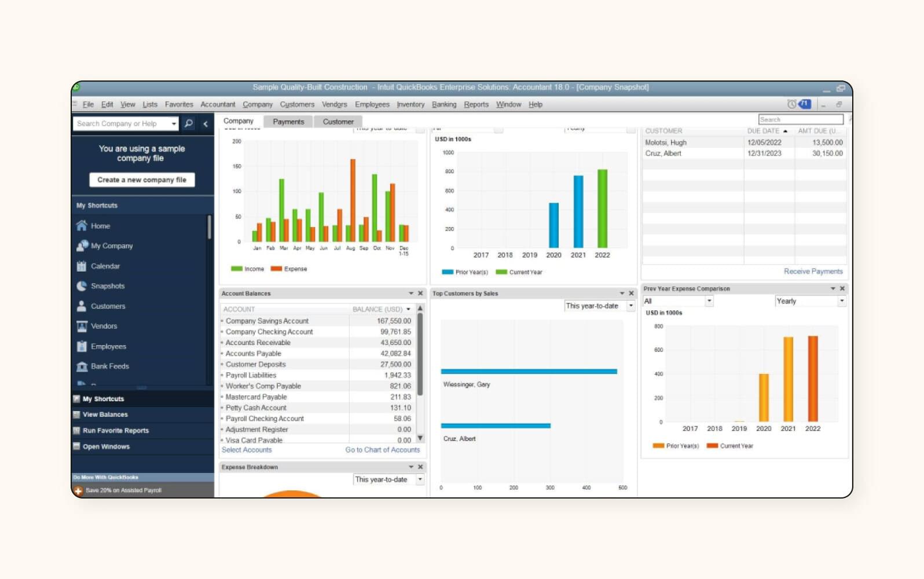924x579 pixels.
Task: Open the Calendar shortcut icon
Action: [x=82, y=266]
